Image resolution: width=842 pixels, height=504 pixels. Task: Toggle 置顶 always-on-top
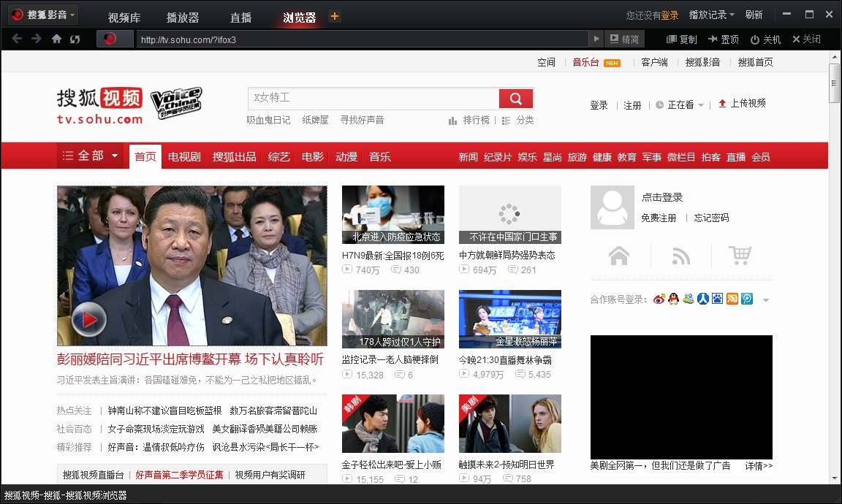tap(724, 39)
